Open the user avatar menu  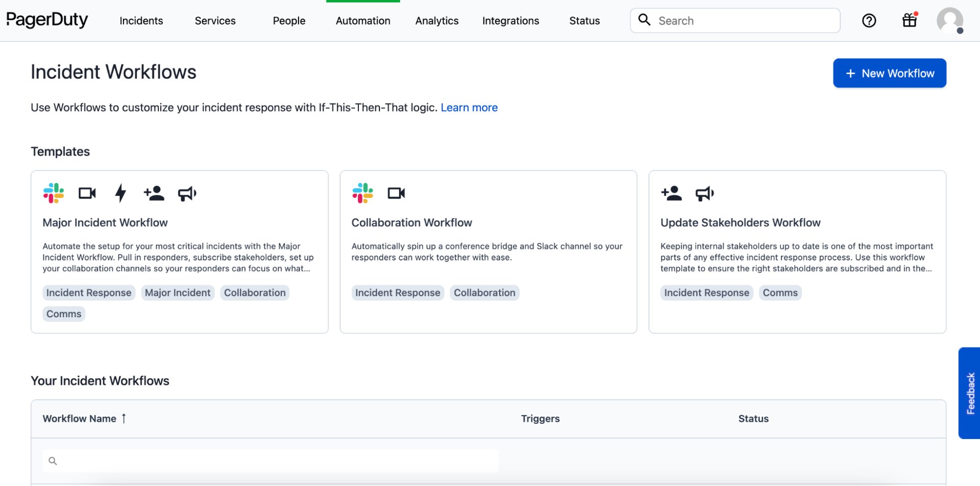click(949, 20)
